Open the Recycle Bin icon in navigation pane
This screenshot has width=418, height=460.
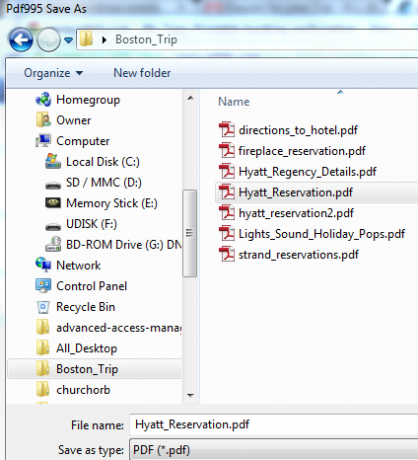(x=43, y=307)
